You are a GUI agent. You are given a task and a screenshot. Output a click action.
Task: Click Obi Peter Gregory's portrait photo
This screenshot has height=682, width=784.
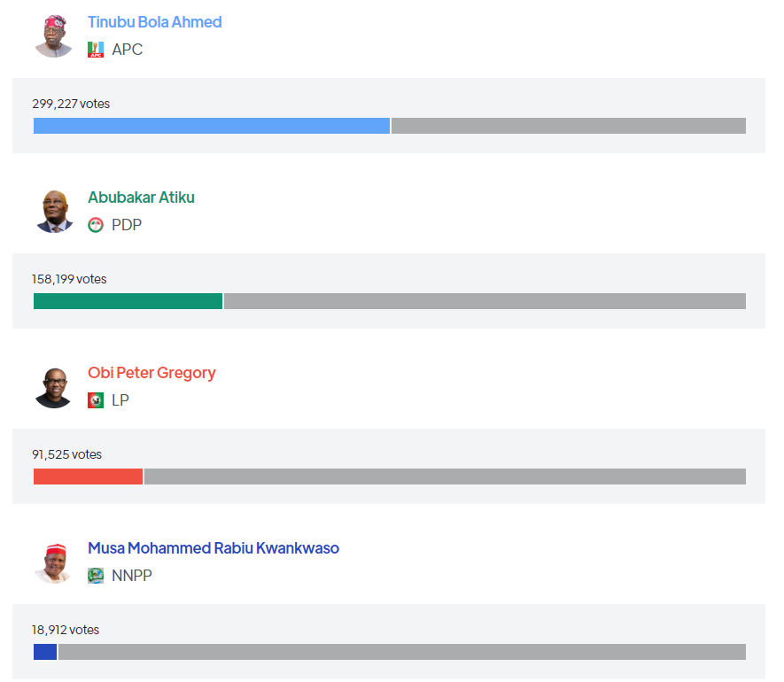coord(53,387)
